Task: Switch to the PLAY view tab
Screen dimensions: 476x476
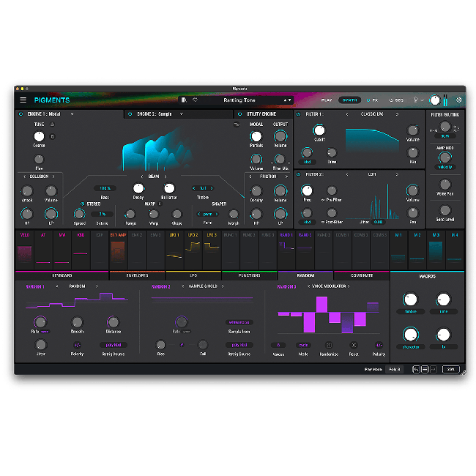Action: click(327, 100)
